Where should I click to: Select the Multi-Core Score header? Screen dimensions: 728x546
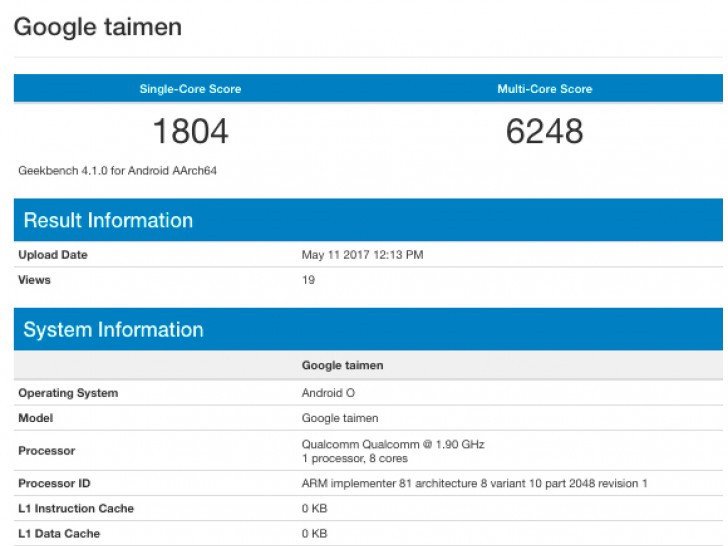545,89
